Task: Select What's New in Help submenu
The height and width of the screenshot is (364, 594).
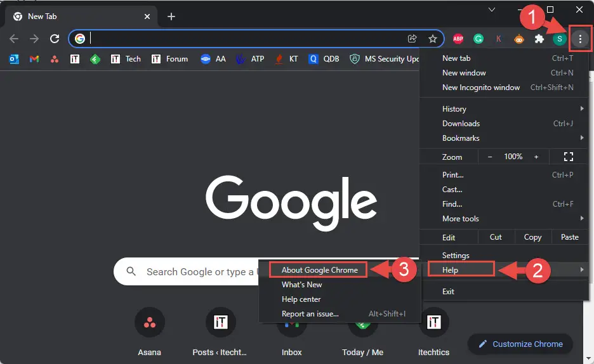Action: pos(340,285)
